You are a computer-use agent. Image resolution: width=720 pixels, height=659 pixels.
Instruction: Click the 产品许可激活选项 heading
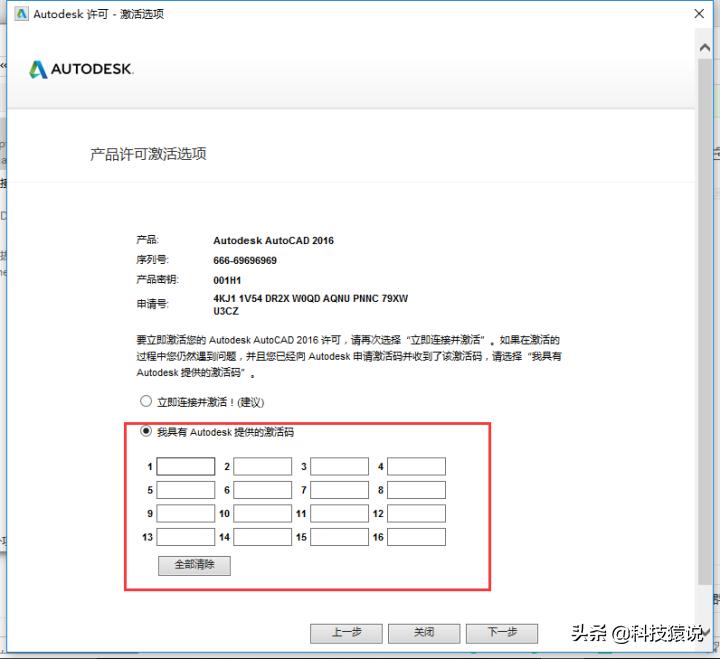148,154
